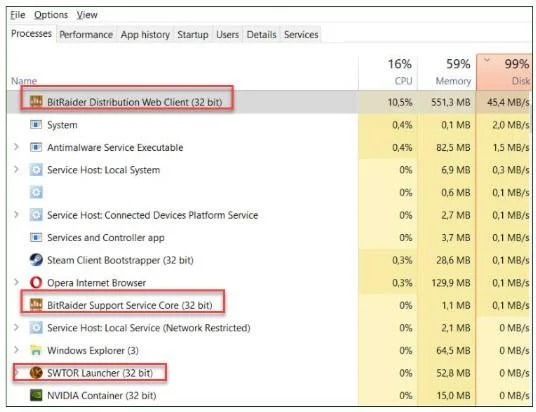Image resolution: width=536 pixels, height=412 pixels.
Task: Click the BitRaider Support Service Core icon
Action: point(36,305)
